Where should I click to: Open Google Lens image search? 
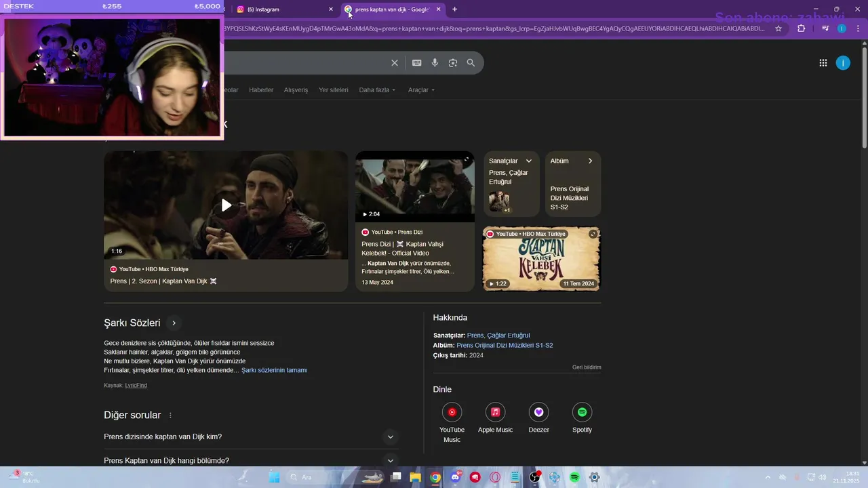(453, 63)
